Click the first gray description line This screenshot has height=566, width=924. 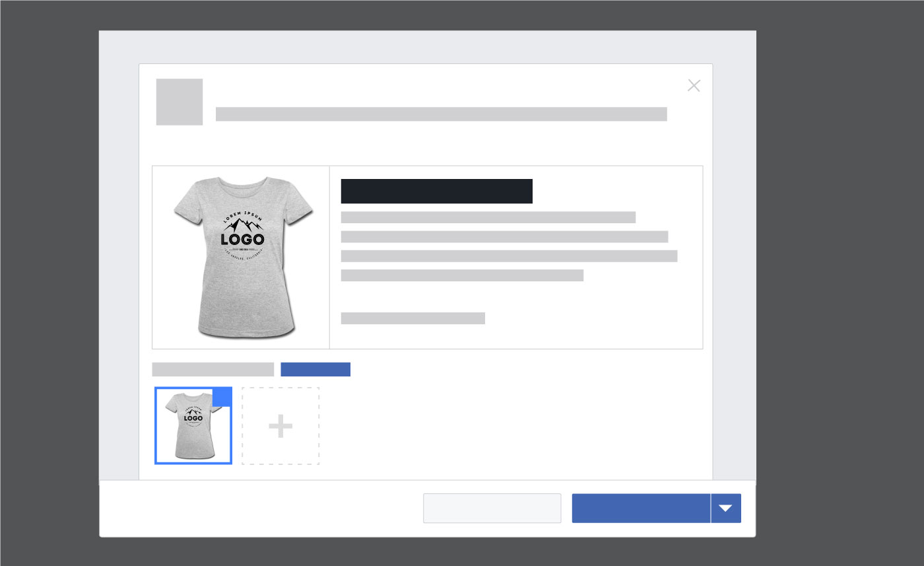coord(488,217)
